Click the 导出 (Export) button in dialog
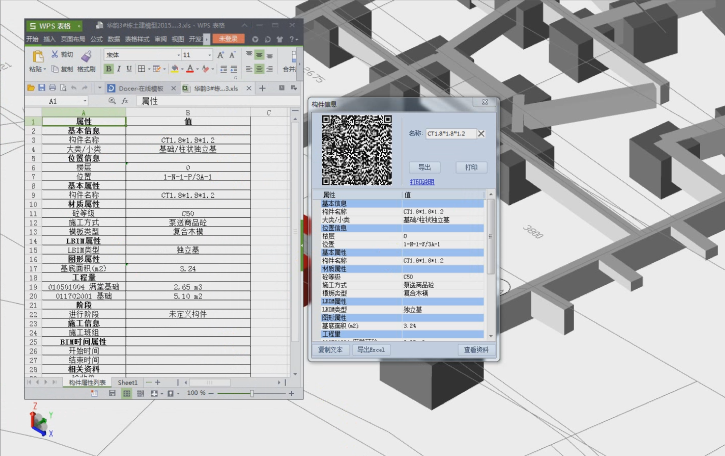This screenshot has width=725, height=456. pos(423,167)
